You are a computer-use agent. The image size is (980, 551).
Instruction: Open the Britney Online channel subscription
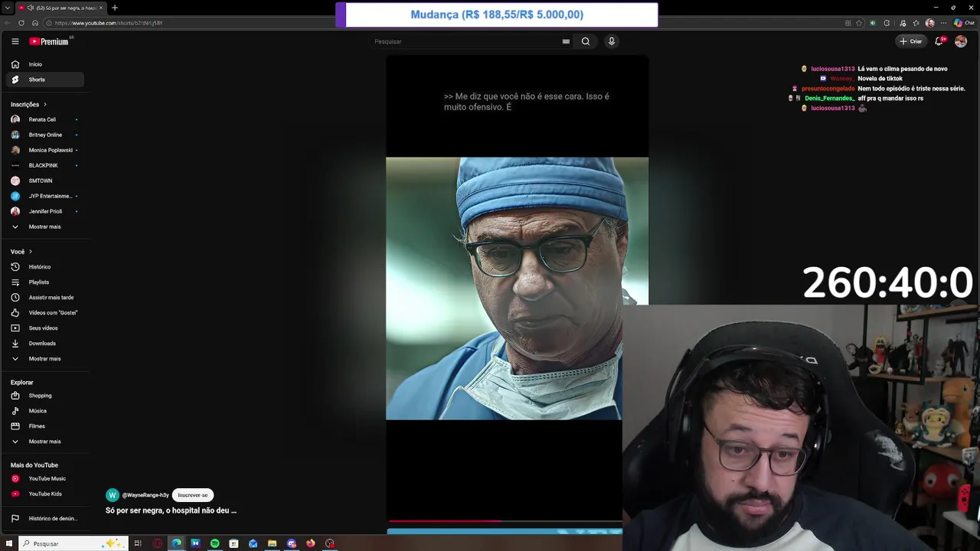(x=45, y=135)
